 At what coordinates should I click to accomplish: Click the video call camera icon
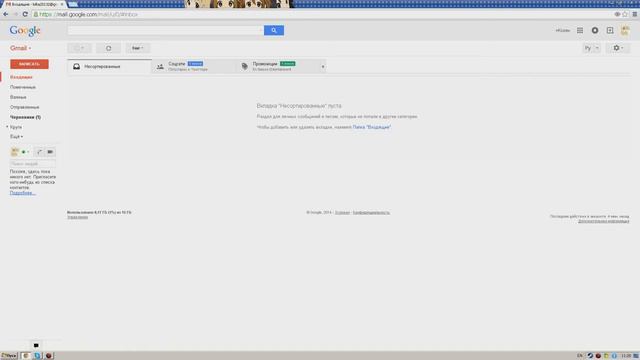[50, 152]
